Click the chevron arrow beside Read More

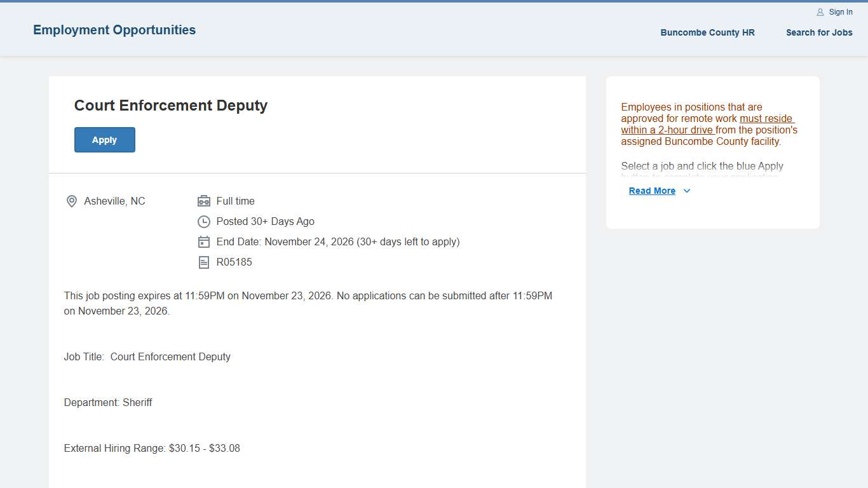pos(686,191)
